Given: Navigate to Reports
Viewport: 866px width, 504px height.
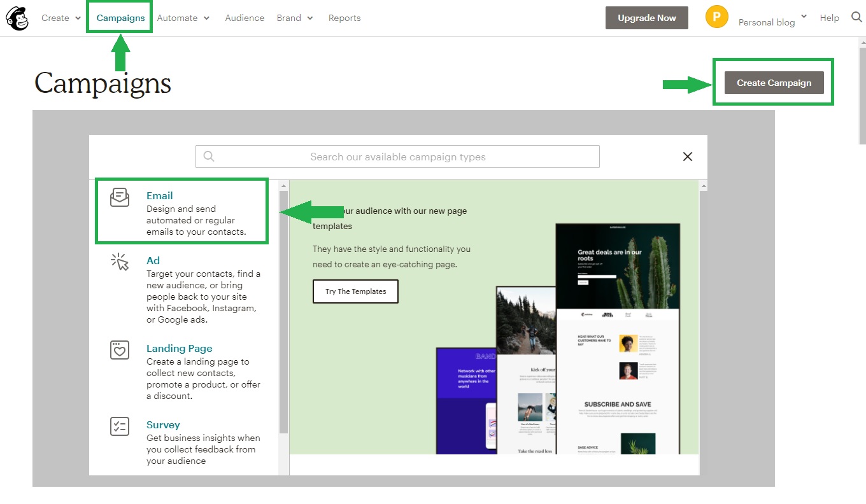Looking at the screenshot, I should coord(344,18).
